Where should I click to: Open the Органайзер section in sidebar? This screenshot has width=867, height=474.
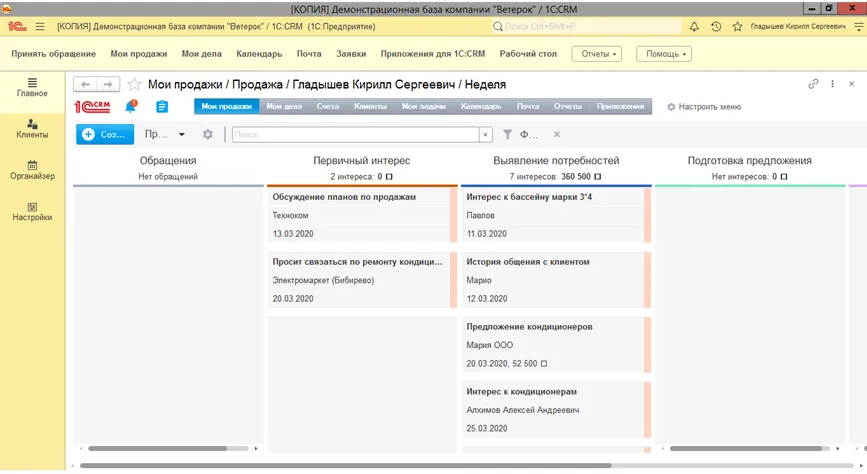[x=32, y=170]
